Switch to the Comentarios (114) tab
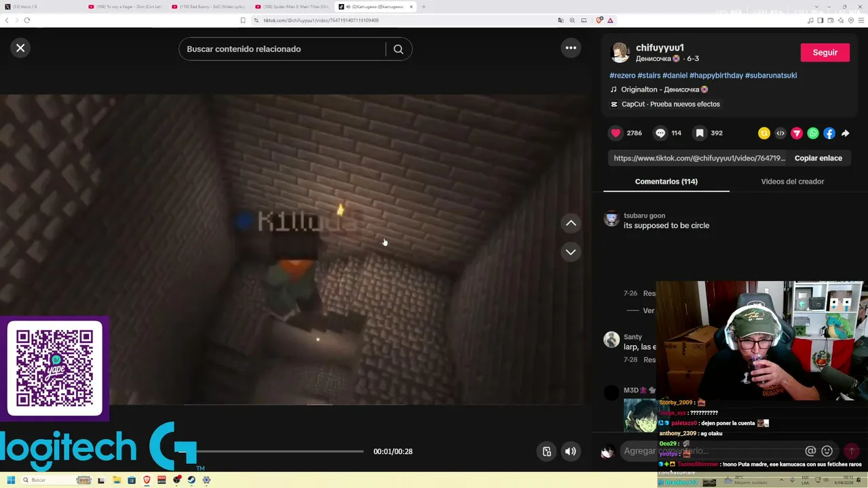This screenshot has height=488, width=868. pyautogui.click(x=666, y=182)
